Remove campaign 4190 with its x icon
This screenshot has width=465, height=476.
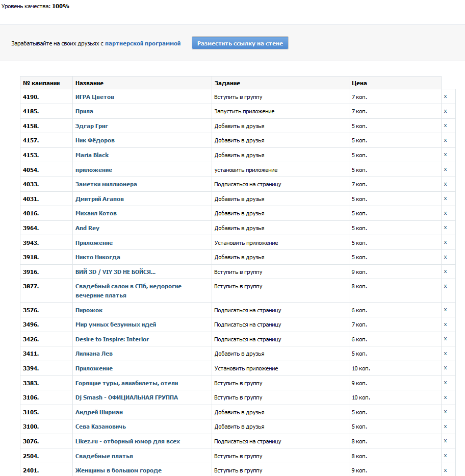445,96
